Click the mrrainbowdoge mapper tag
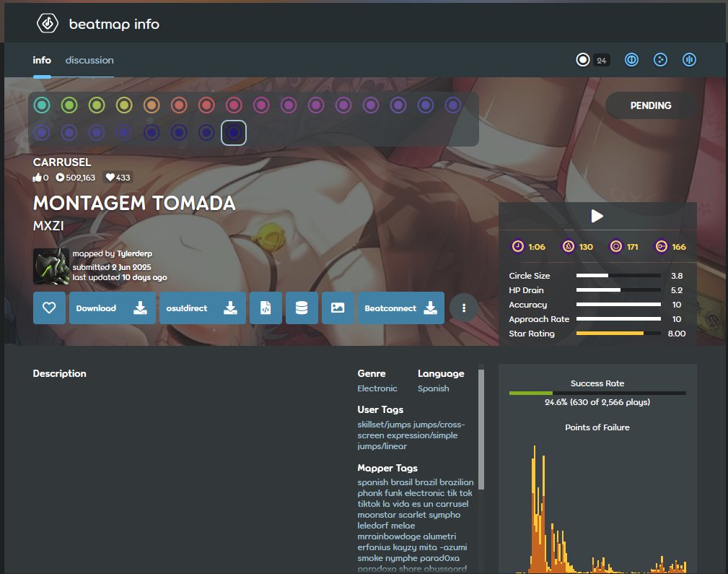This screenshot has height=574, width=728. point(389,536)
